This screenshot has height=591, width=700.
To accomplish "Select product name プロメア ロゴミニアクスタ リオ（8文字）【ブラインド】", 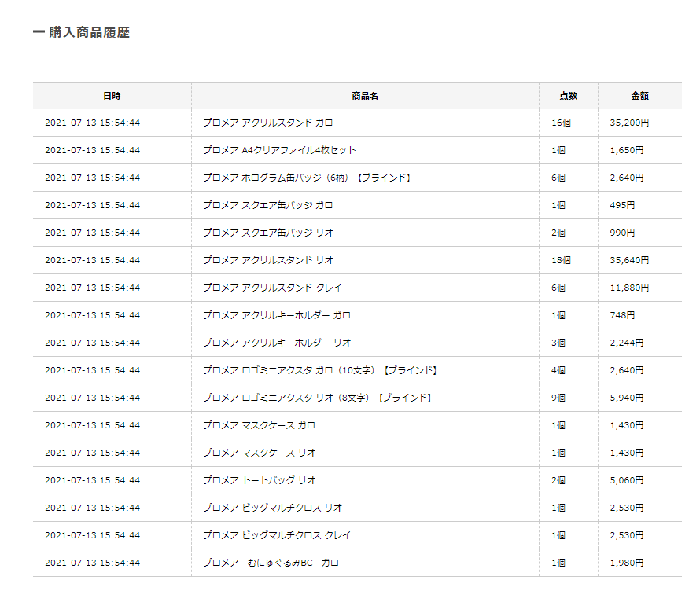I will pos(318,398).
